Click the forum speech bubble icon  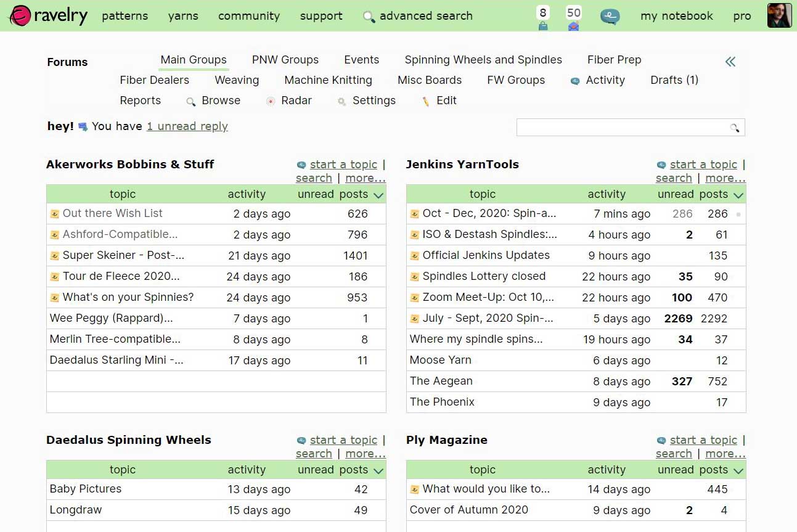[x=610, y=17]
